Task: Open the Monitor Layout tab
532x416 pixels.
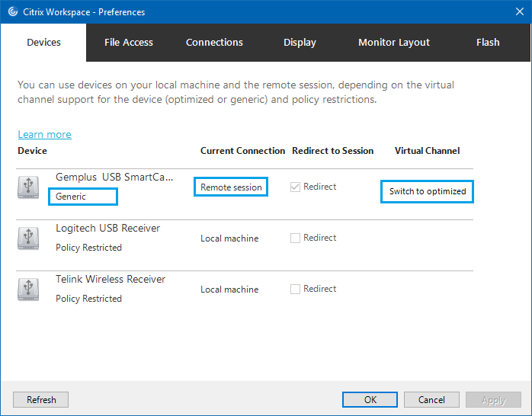Action: [394, 43]
